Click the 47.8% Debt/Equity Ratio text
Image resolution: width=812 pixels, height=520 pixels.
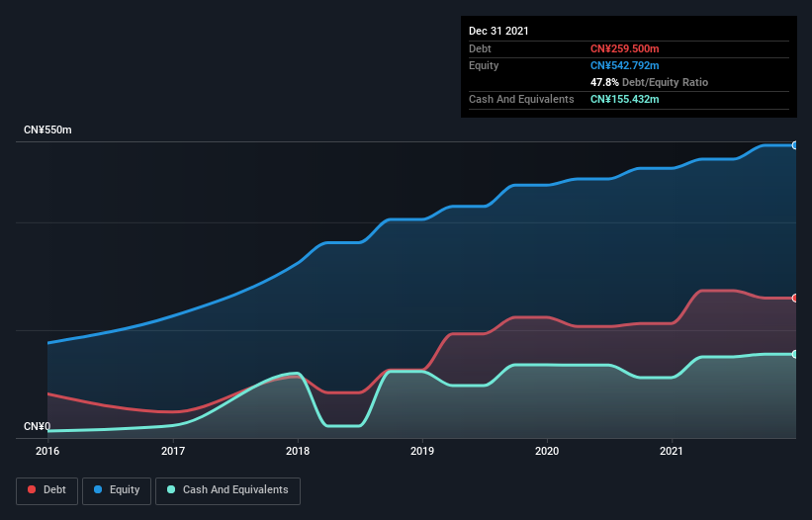point(650,82)
